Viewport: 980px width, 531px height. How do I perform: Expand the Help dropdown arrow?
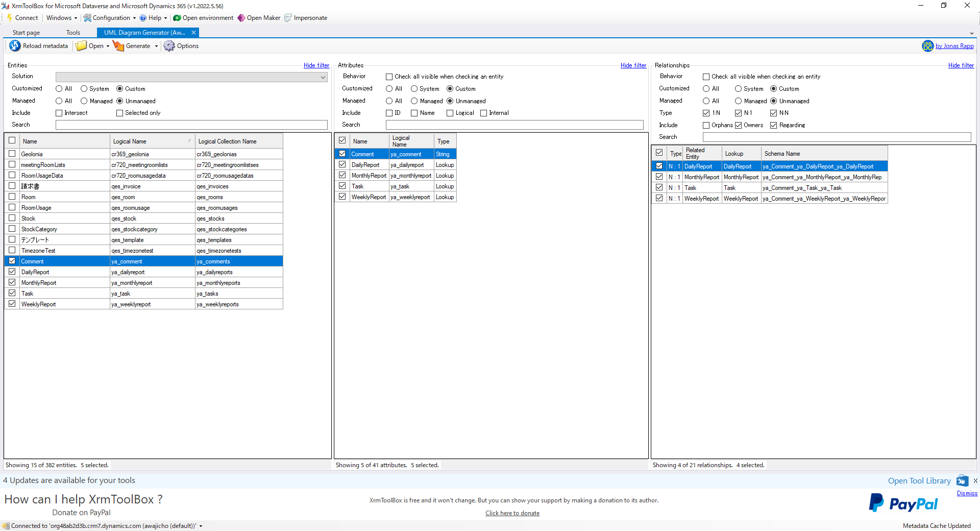click(165, 18)
